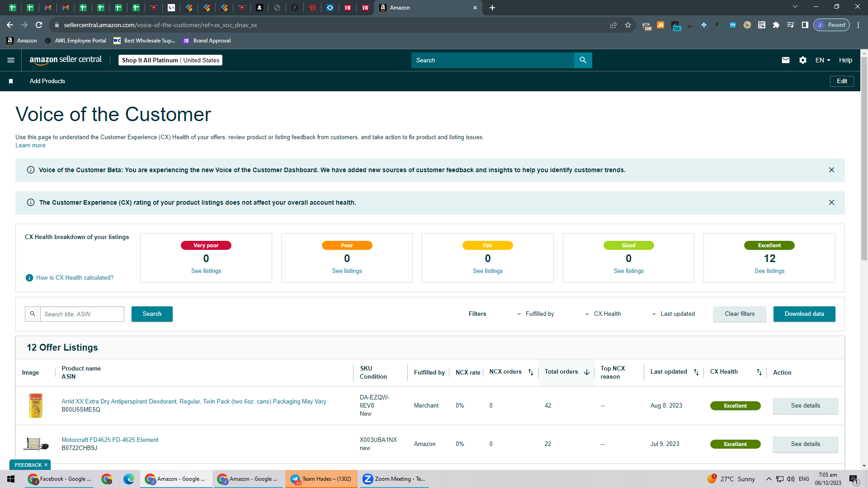Open the EN language dropdown
Screen dimensions: 868x488
[823, 60]
